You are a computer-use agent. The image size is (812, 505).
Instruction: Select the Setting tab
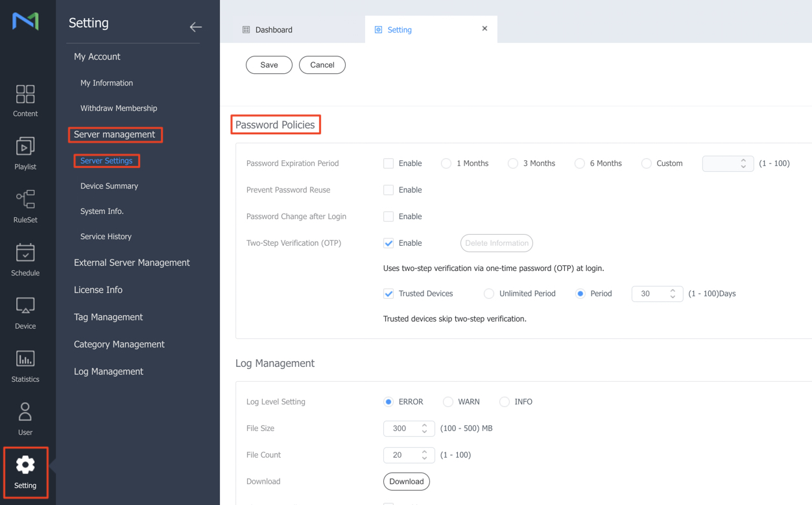click(x=431, y=29)
